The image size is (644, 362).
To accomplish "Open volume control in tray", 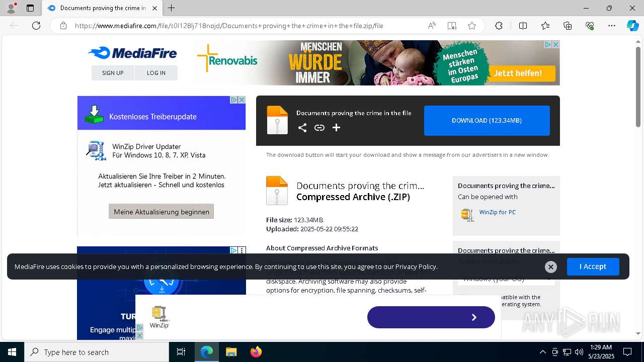I will coord(579,352).
